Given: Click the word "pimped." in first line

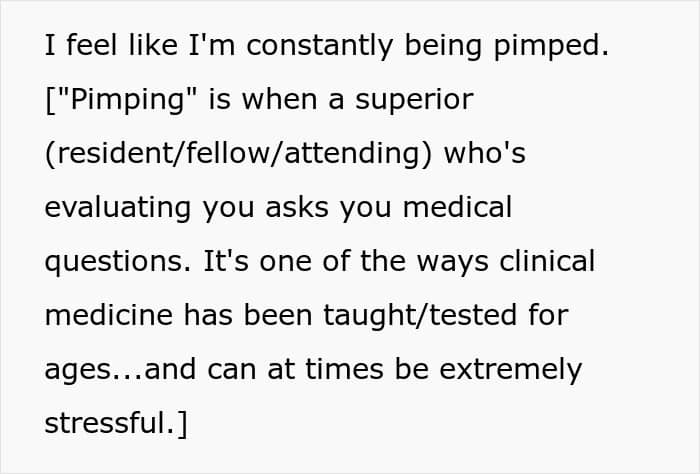Looking at the screenshot, I should click(x=551, y=46).
